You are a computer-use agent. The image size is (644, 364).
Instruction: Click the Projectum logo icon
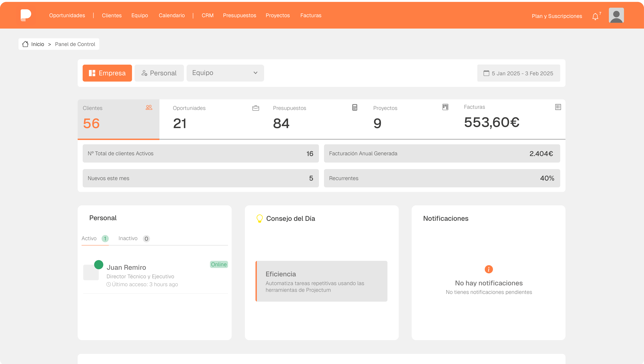tap(26, 15)
